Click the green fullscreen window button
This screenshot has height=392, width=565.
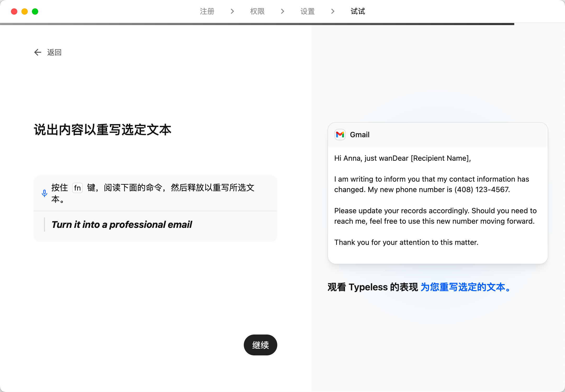coord(35,11)
